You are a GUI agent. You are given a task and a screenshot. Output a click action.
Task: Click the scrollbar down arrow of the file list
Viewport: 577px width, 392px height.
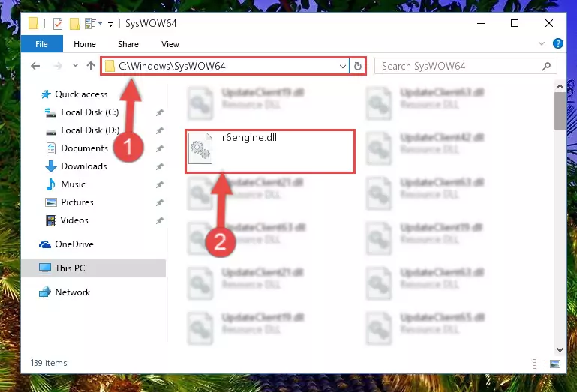point(560,350)
